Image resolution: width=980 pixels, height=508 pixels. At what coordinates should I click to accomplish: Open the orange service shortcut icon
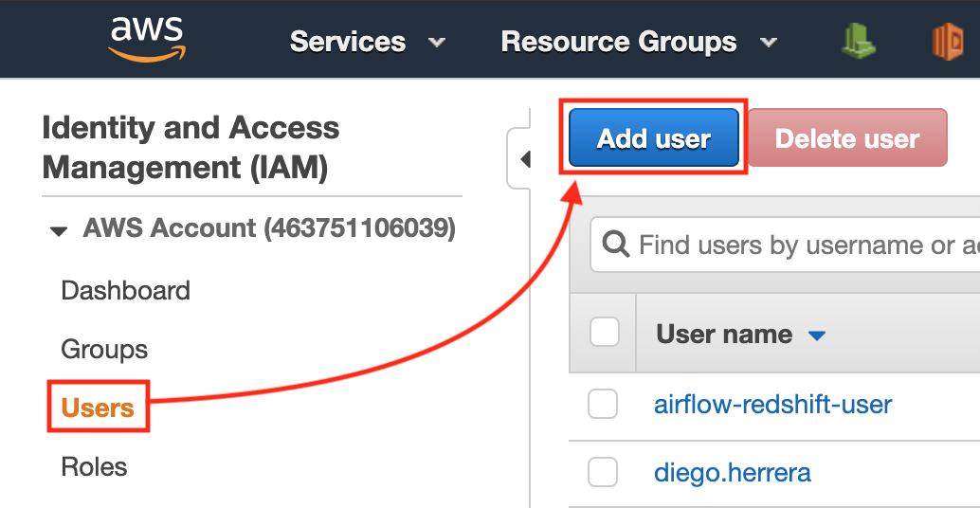tap(948, 42)
